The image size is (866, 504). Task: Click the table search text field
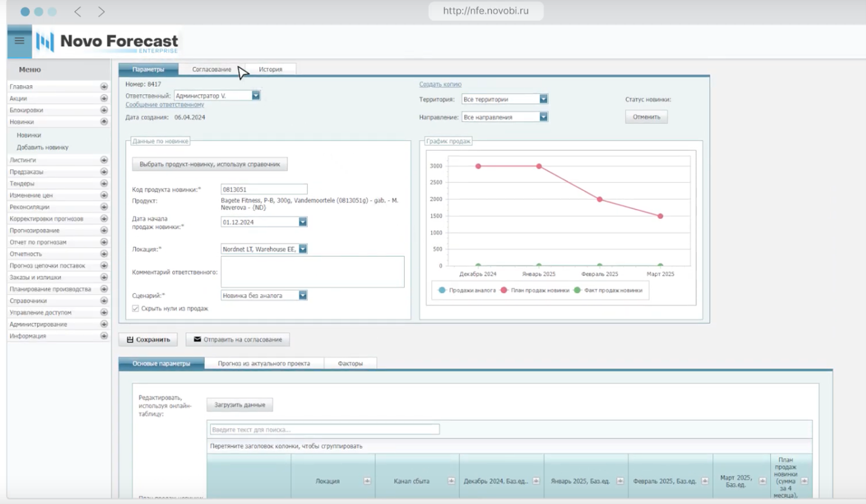click(325, 429)
